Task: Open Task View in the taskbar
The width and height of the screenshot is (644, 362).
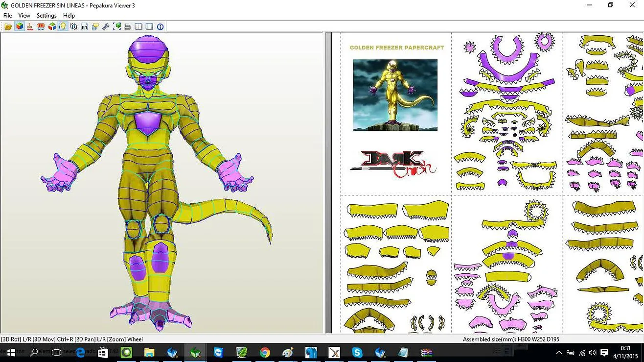Action: [56, 352]
